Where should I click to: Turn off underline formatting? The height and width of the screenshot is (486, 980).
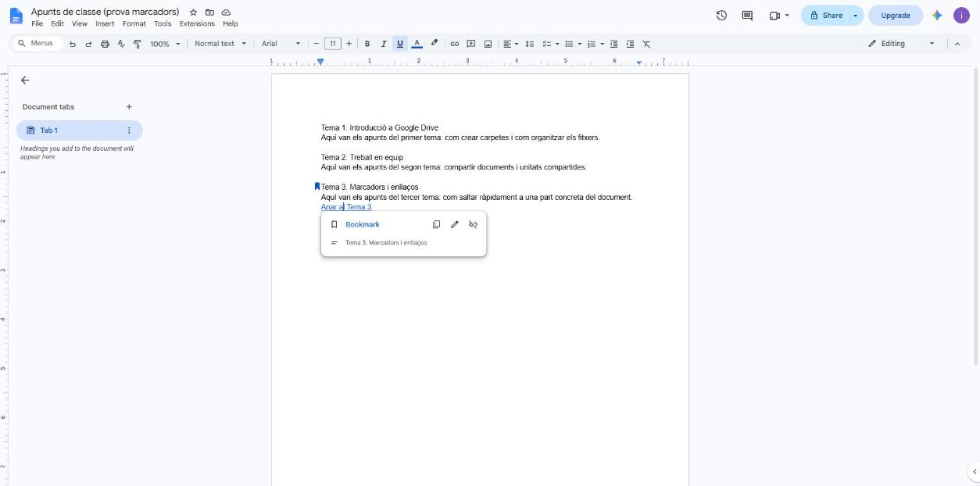[400, 44]
